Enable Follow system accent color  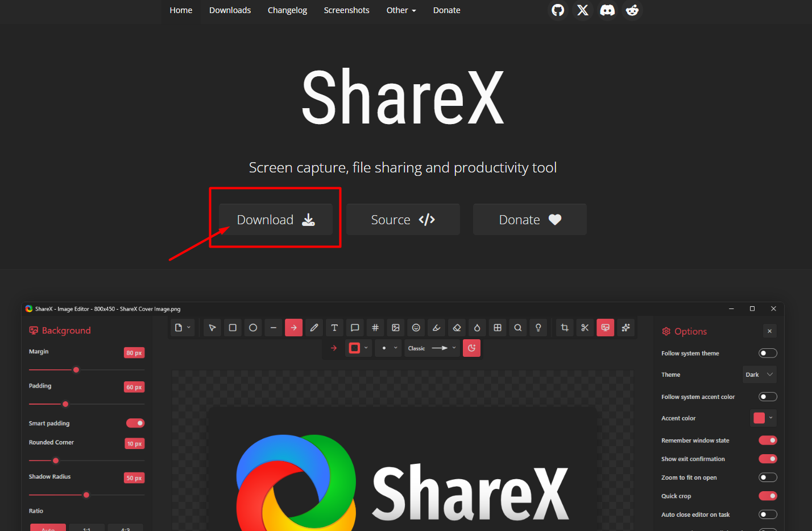click(768, 397)
